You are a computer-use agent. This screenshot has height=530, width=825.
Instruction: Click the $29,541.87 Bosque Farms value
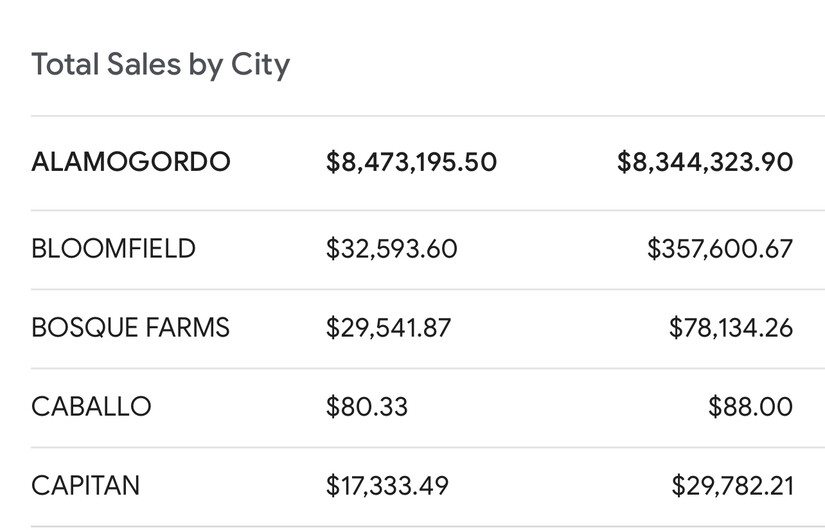click(x=388, y=327)
